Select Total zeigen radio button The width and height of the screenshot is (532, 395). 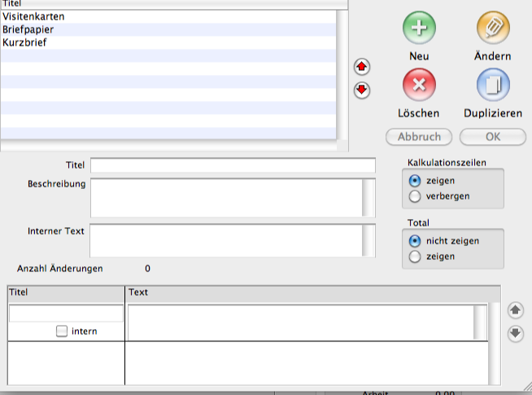[415, 257]
